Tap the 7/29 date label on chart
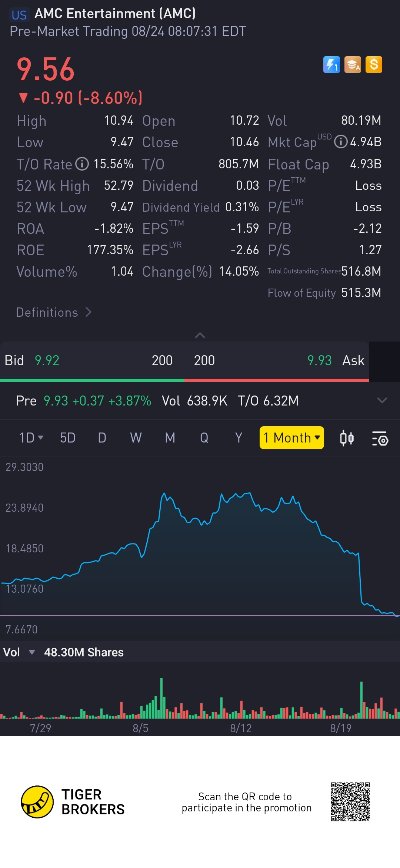 coord(40,728)
